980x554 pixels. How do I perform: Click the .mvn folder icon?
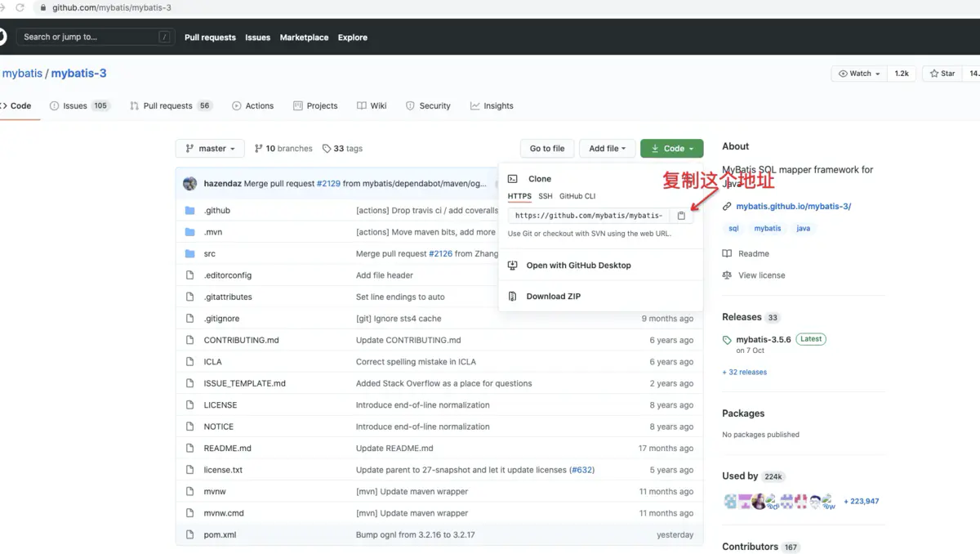(189, 232)
